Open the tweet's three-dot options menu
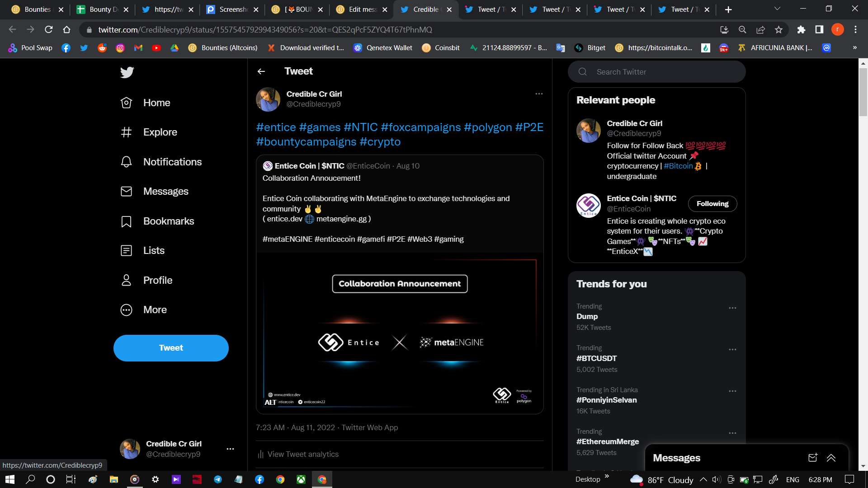Screen dimensions: 868x488 539,94
